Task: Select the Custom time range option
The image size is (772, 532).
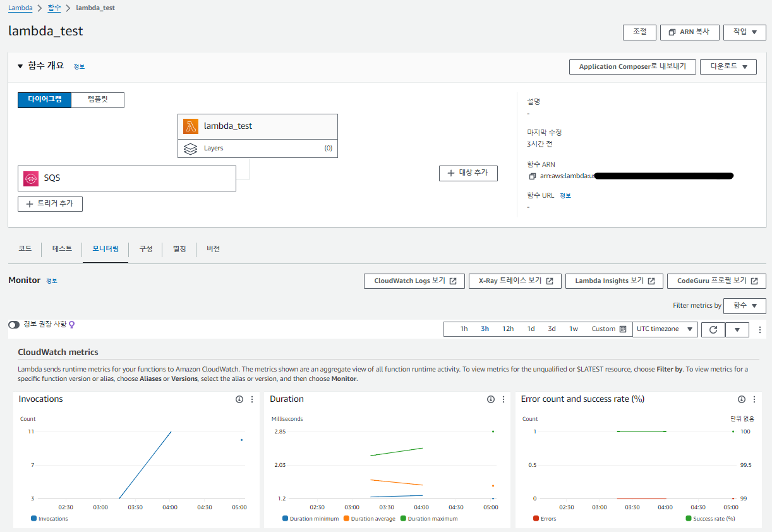Action: coord(603,329)
